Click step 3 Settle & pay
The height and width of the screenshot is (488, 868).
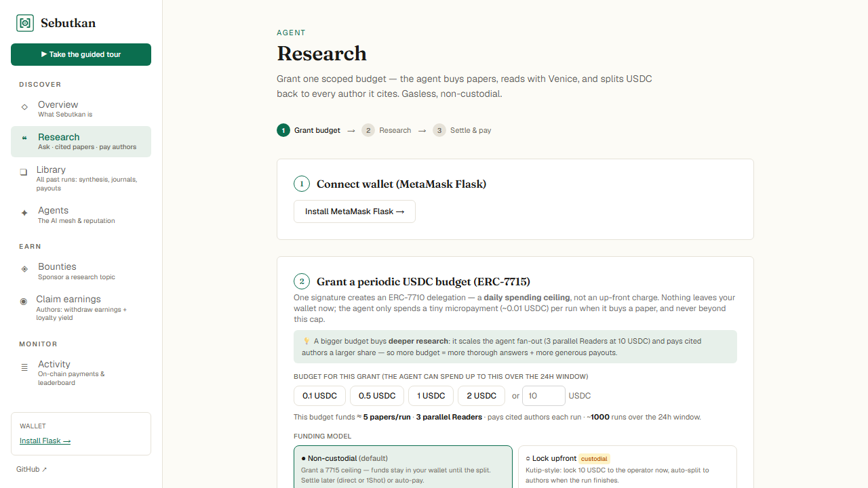click(x=462, y=130)
